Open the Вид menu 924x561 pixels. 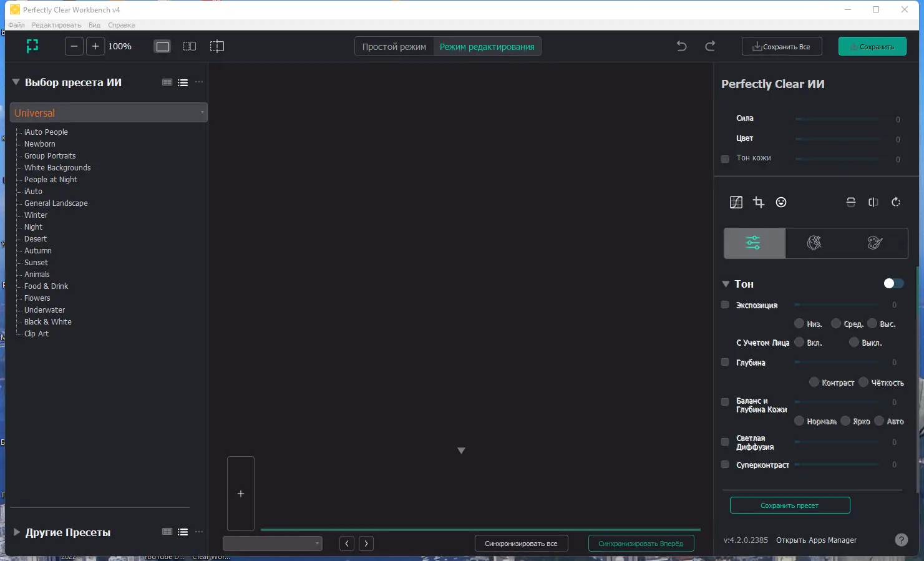click(94, 25)
